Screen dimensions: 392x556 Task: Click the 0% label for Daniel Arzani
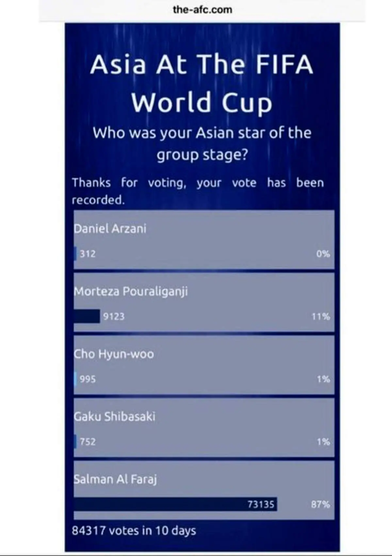point(323,253)
